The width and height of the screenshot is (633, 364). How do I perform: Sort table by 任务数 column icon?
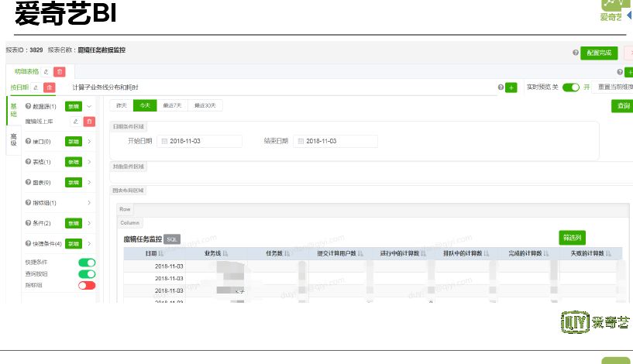coord(287,253)
